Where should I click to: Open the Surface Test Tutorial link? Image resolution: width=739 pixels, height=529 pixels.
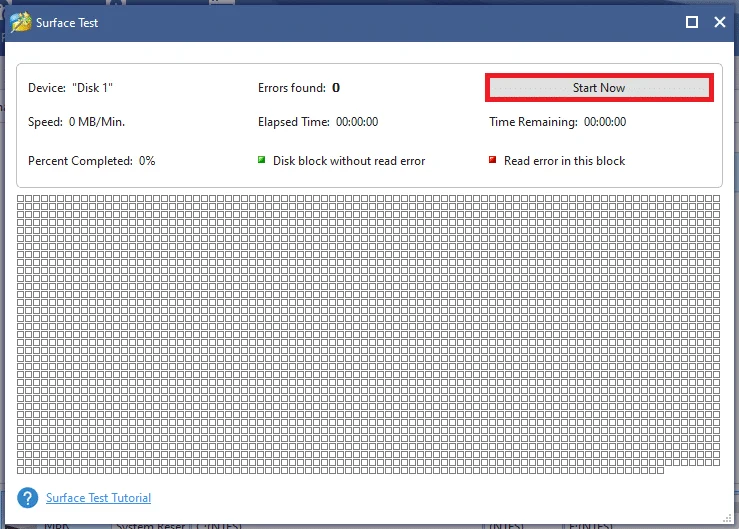pyautogui.click(x=99, y=498)
